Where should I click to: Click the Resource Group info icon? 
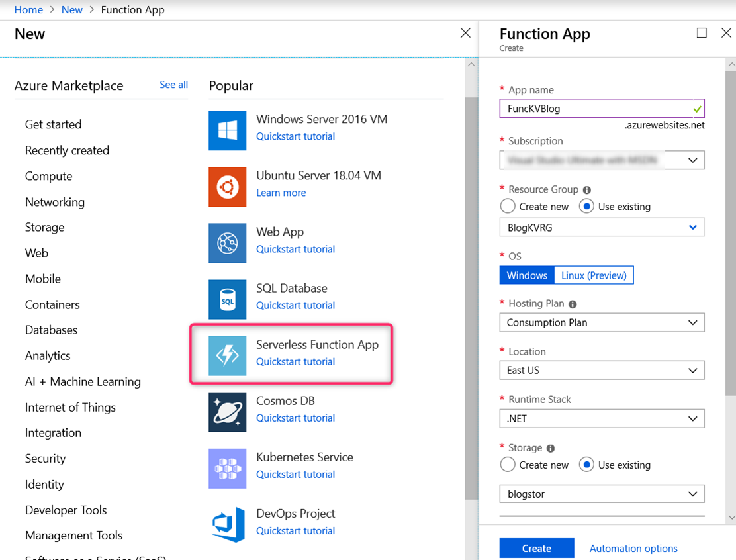(x=586, y=189)
